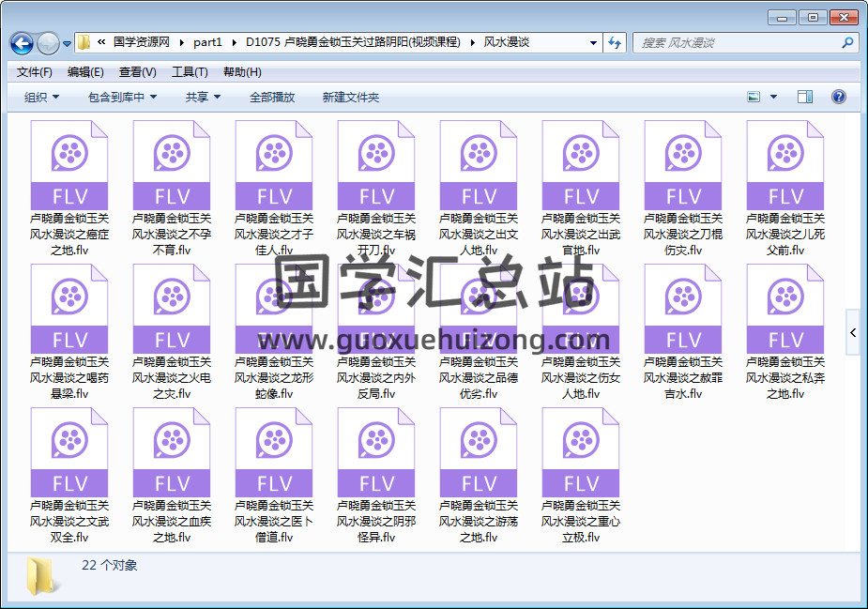Image resolution: width=868 pixels, height=609 pixels.
Task: Open the address bar history dropdown arrow
Action: pyautogui.click(x=593, y=43)
